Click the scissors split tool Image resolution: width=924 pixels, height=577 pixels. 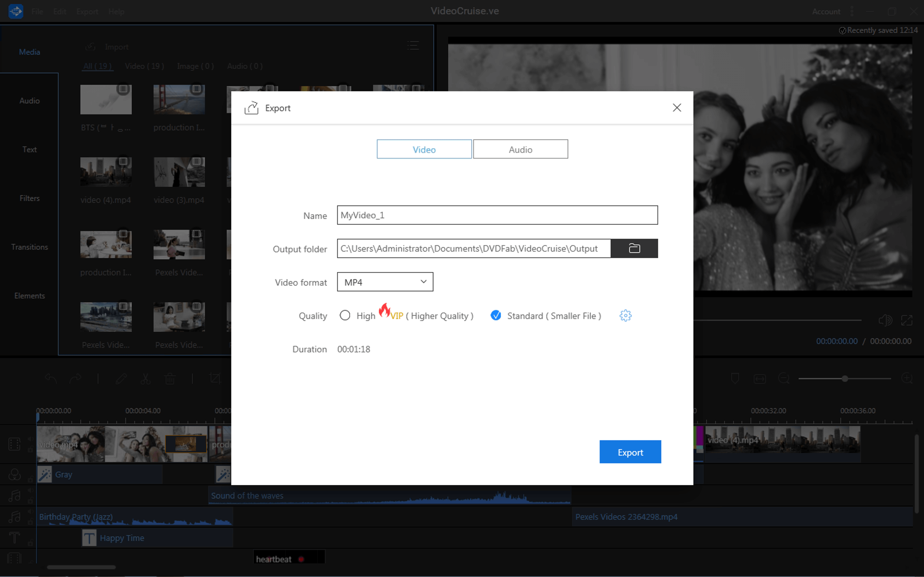tap(145, 379)
